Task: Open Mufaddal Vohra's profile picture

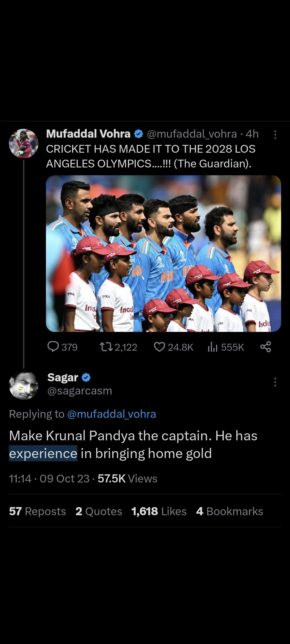Action: point(24,144)
